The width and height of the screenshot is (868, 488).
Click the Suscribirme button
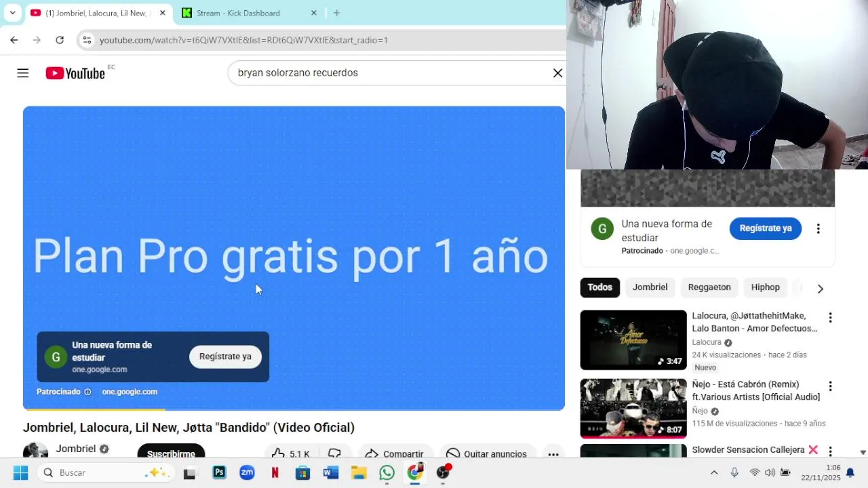(171, 451)
